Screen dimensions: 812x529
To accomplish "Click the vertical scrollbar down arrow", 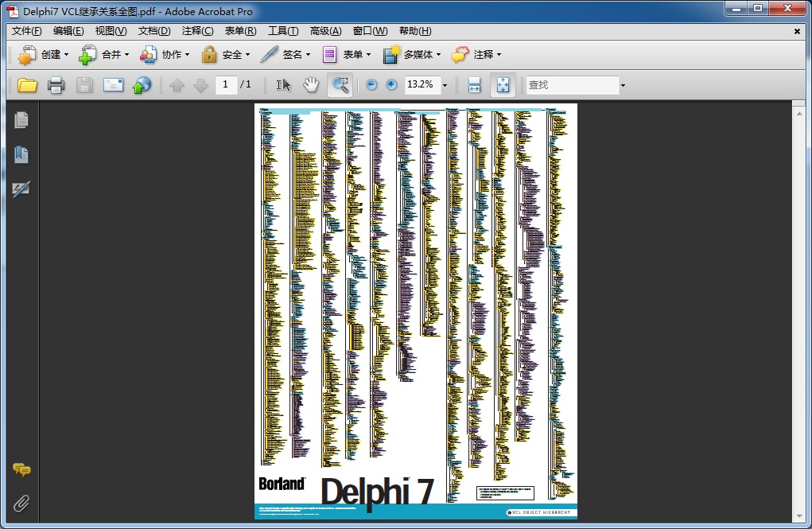I will (x=799, y=516).
